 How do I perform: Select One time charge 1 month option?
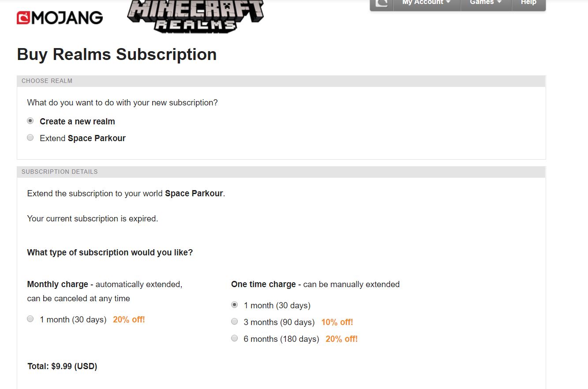pos(234,305)
